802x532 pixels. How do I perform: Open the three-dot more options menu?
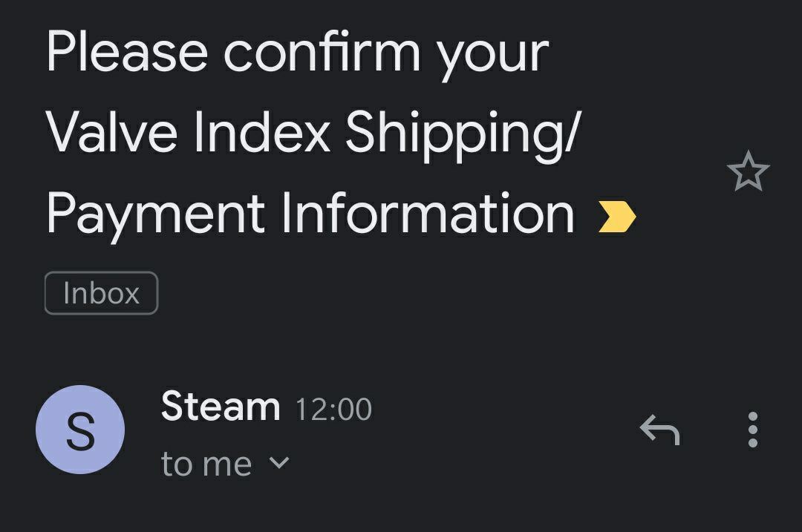[x=753, y=430]
